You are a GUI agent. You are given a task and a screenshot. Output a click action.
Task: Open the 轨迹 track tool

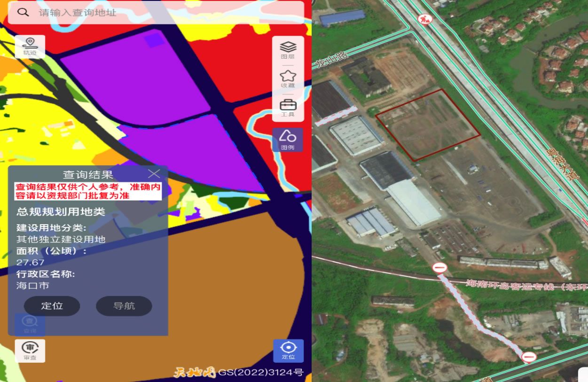(x=30, y=47)
